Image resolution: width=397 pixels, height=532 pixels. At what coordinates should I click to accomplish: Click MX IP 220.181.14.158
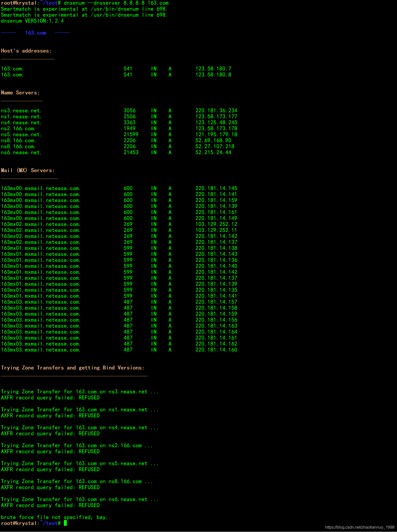tap(216, 308)
